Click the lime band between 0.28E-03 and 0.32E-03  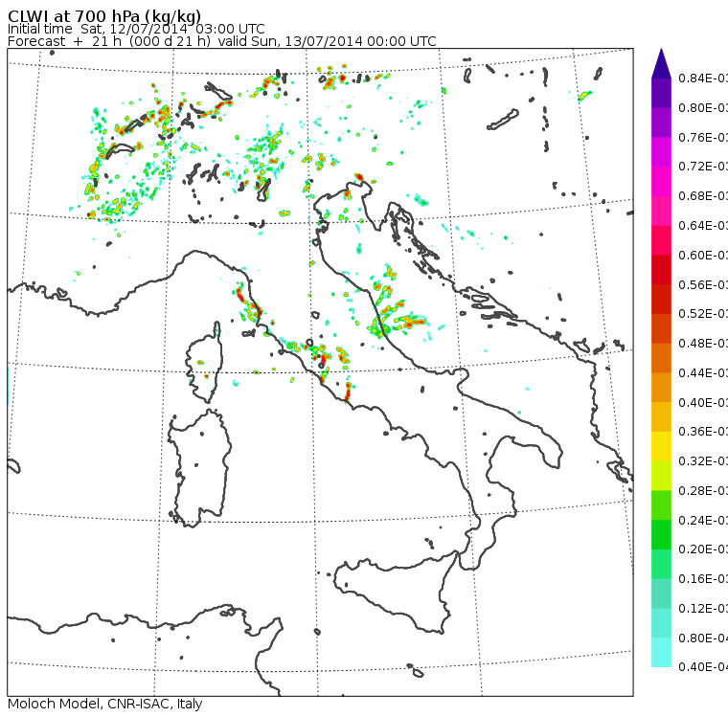661,476
